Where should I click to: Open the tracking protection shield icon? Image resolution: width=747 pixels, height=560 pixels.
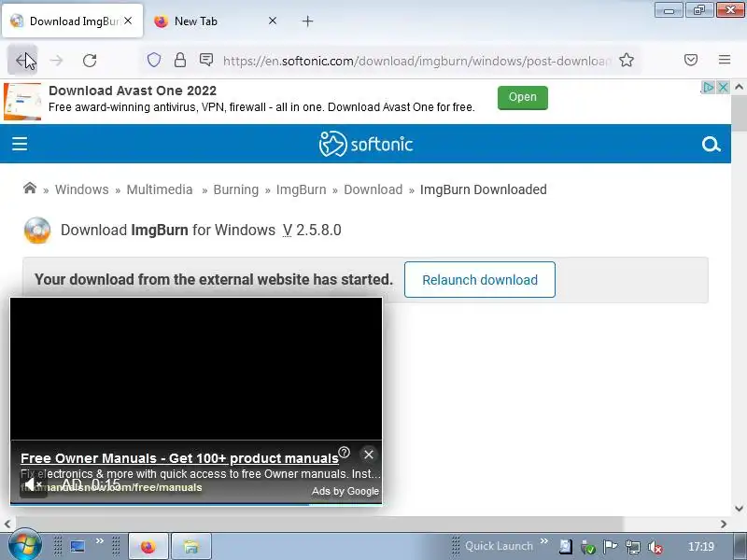click(154, 60)
